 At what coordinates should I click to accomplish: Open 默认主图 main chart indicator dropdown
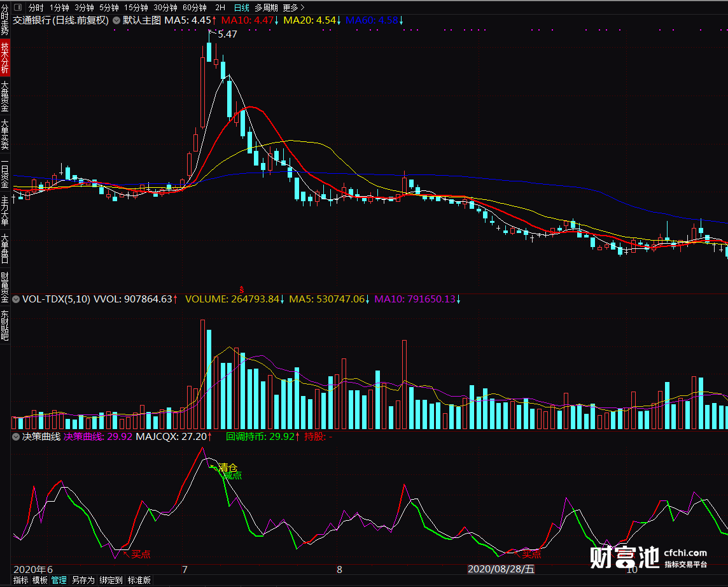(x=116, y=20)
